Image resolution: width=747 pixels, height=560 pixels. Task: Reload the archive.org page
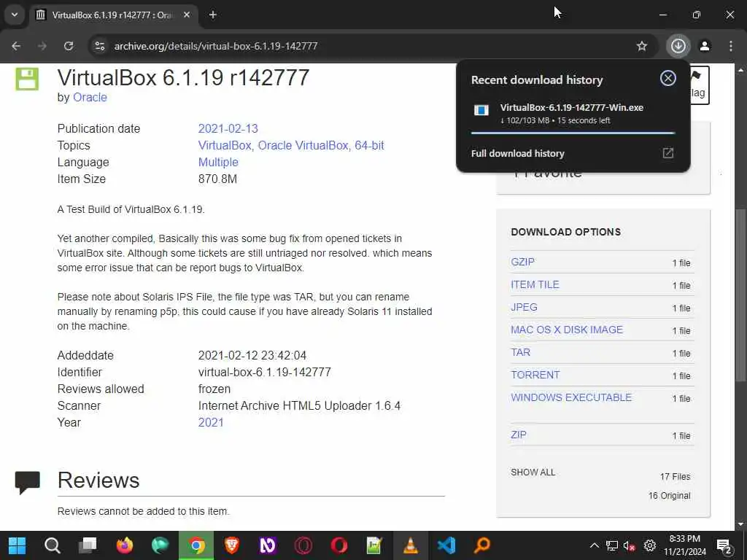(69, 46)
